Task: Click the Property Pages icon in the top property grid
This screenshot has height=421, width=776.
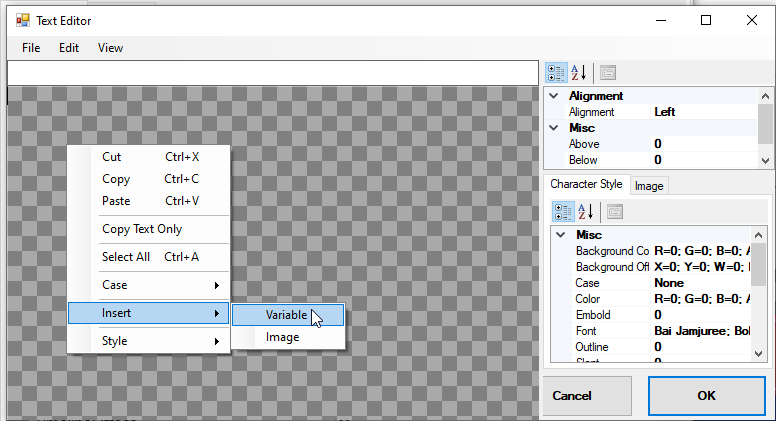Action: tap(608, 72)
